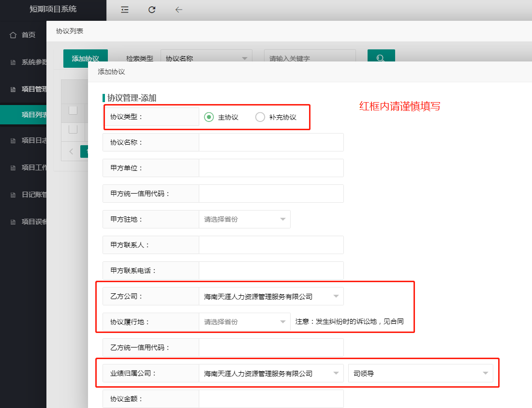The height and width of the screenshot is (408, 532).
Task: Click the document icon beside 项目工作
Action: click(13, 167)
